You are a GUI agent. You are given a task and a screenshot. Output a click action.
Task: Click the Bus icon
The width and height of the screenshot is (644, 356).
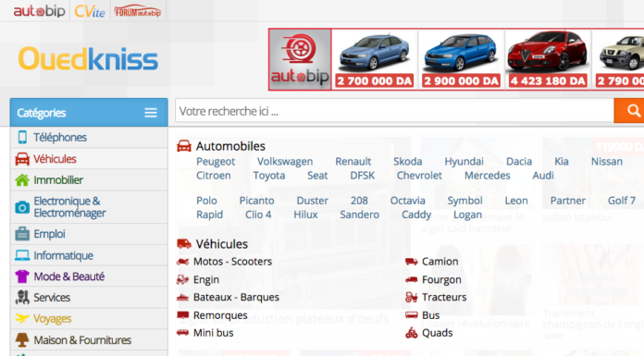point(411,315)
